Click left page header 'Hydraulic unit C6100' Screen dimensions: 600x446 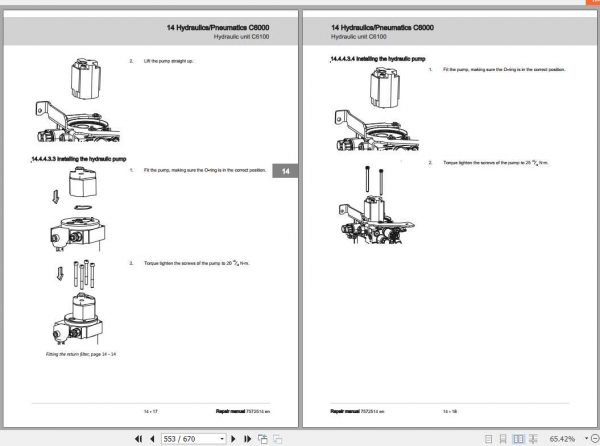pyautogui.click(x=241, y=37)
